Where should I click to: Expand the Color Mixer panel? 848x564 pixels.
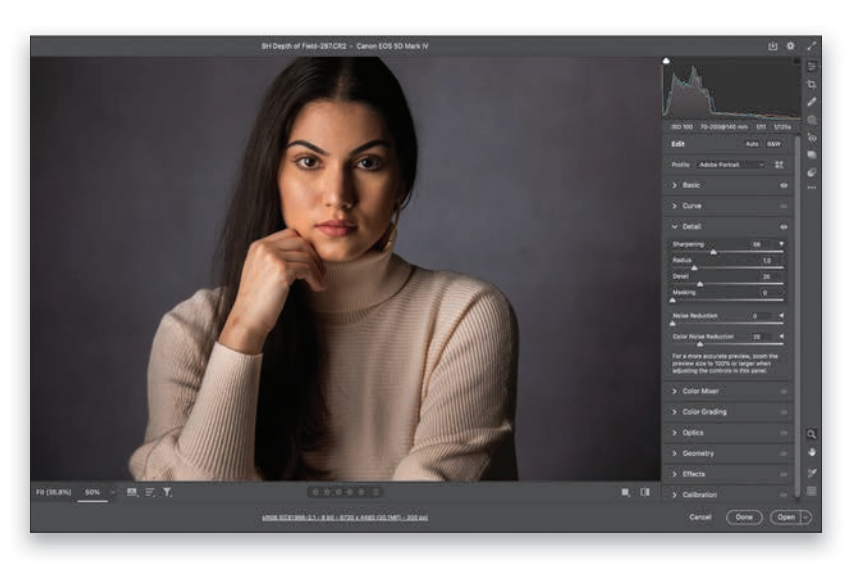point(700,391)
